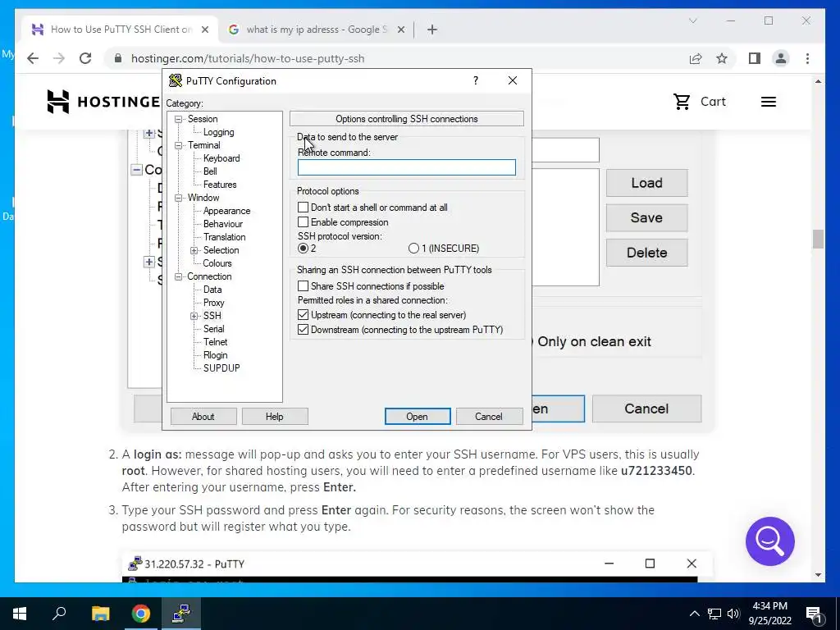
Task: Open a new Chrome tab
Action: pos(431,30)
